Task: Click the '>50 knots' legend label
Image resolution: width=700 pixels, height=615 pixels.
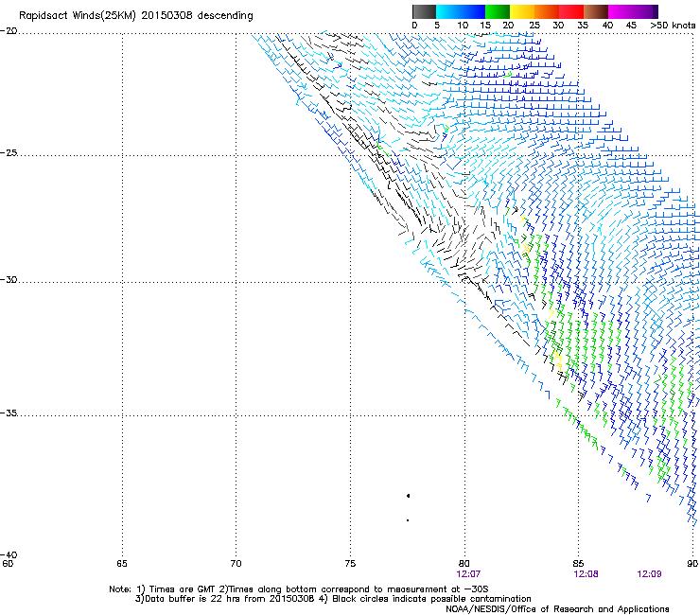Action: (x=673, y=26)
